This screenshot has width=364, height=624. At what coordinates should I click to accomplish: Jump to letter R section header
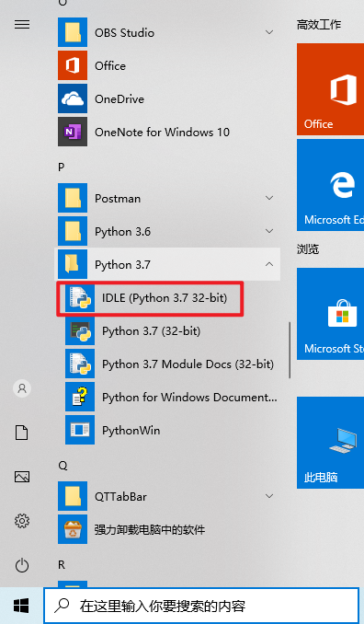click(62, 565)
